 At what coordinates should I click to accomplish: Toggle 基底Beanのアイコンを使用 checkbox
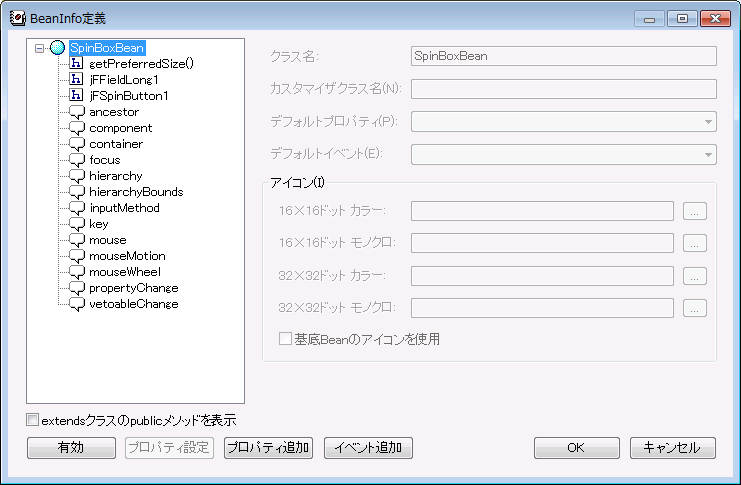pyautogui.click(x=285, y=338)
